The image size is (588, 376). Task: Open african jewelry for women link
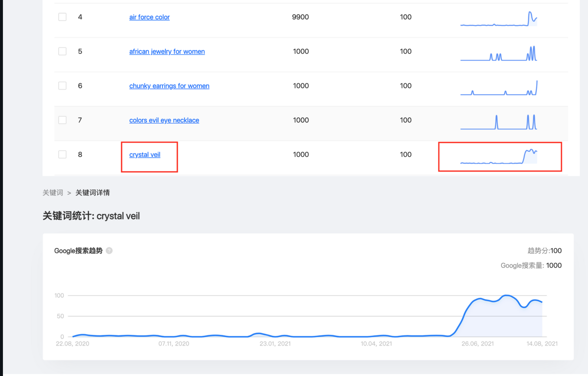coord(167,52)
